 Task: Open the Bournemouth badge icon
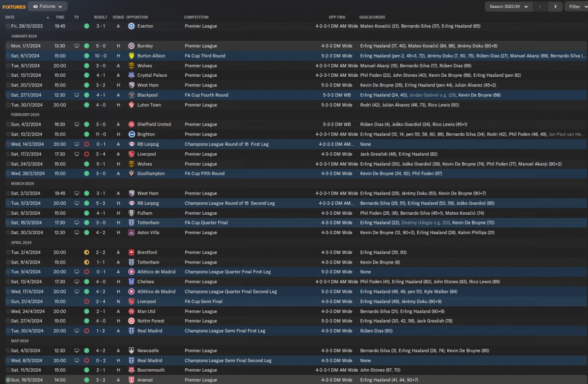click(131, 370)
